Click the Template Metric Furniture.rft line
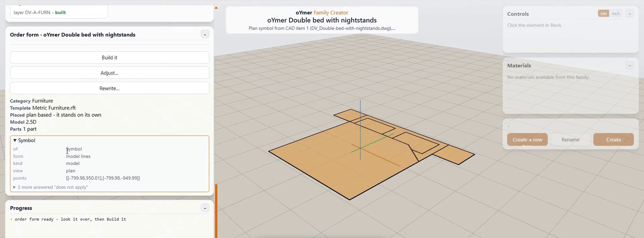The height and width of the screenshot is (238, 644). tap(43, 108)
